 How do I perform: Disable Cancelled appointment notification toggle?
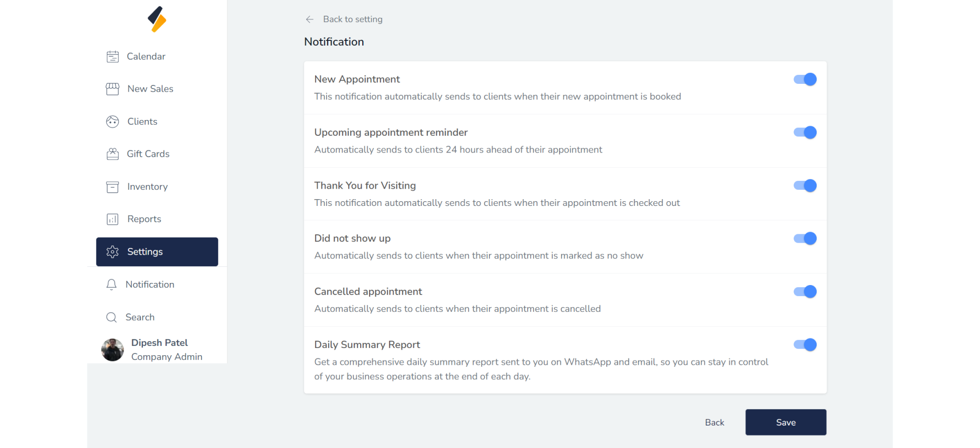(805, 292)
